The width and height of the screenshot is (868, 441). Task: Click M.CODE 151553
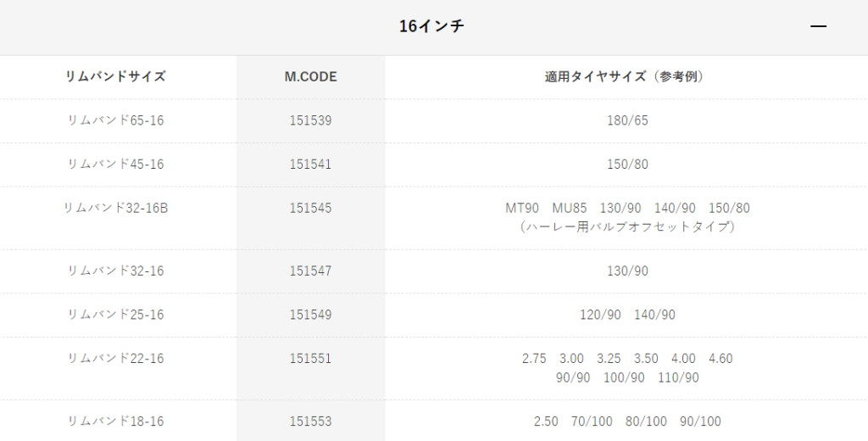[310, 421]
